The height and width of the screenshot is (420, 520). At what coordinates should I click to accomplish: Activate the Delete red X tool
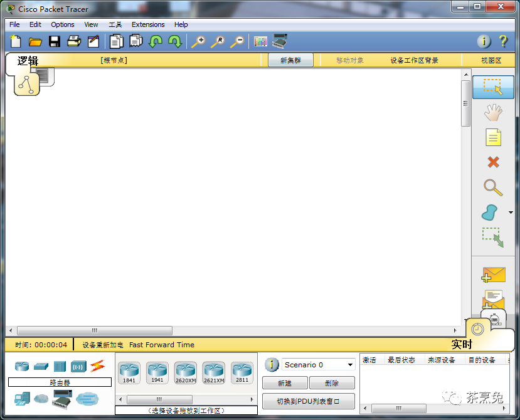[493, 162]
